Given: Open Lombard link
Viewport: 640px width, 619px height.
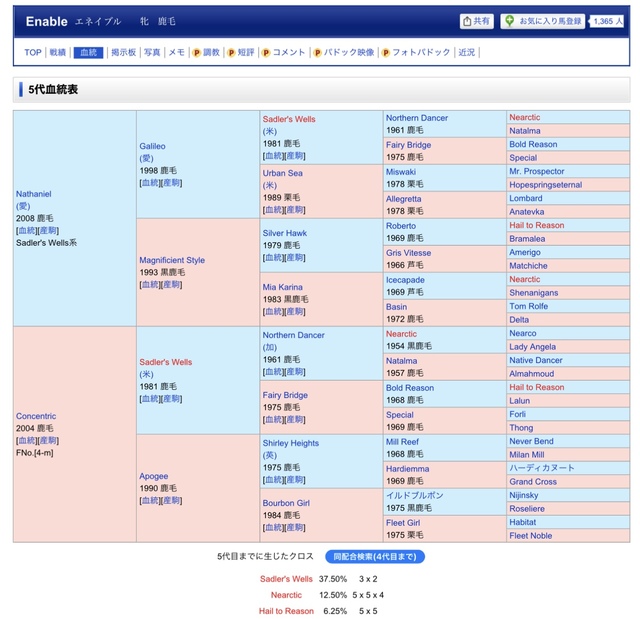Looking at the screenshot, I should pyautogui.click(x=526, y=198).
